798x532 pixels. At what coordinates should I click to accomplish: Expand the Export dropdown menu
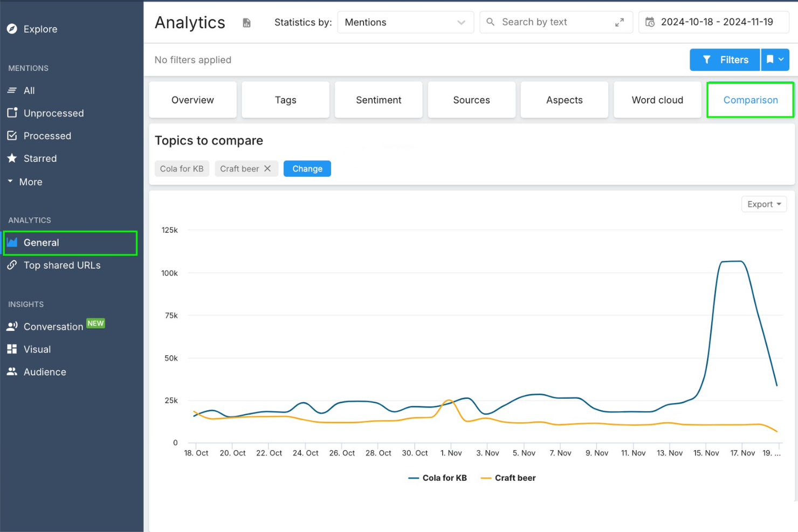coord(763,204)
